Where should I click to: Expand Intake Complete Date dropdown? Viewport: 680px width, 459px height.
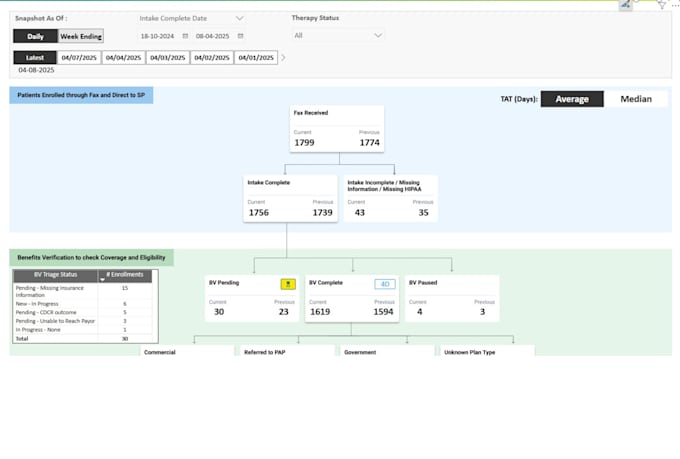tap(239, 18)
